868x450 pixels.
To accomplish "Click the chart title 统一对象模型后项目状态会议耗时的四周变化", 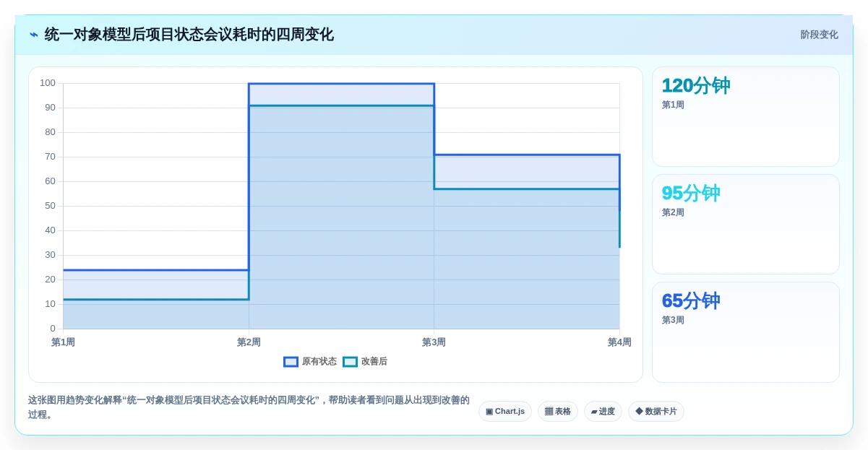I will click(x=189, y=35).
